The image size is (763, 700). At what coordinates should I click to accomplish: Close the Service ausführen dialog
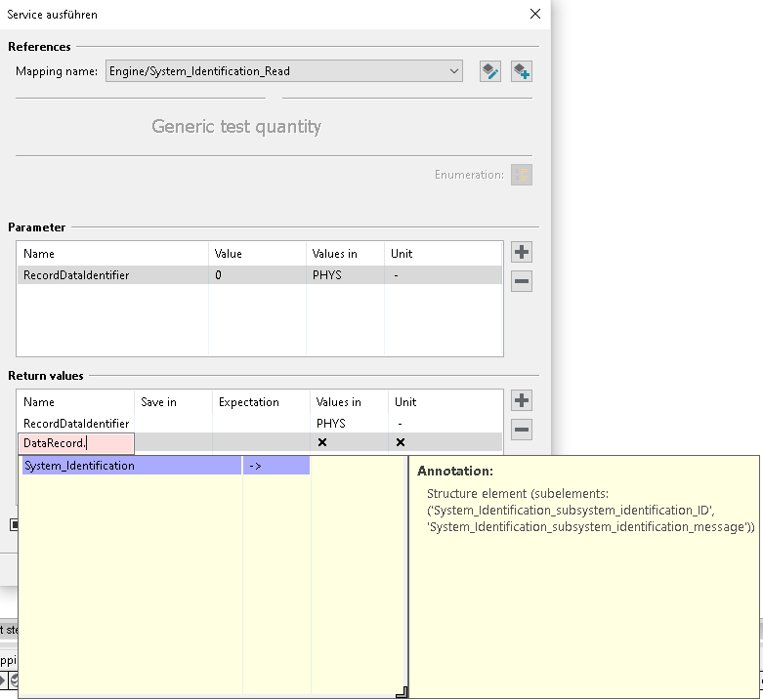tap(535, 14)
